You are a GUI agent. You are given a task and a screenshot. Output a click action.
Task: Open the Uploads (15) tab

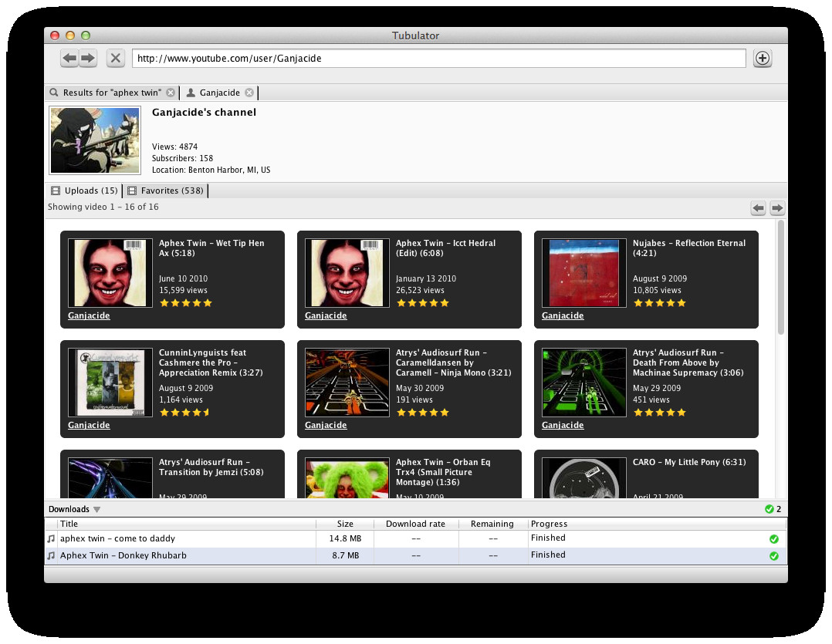pyautogui.click(x=85, y=191)
